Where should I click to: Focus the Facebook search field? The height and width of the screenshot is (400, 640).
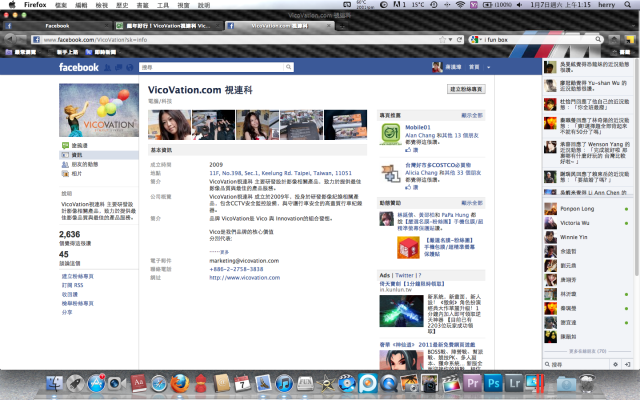211,67
